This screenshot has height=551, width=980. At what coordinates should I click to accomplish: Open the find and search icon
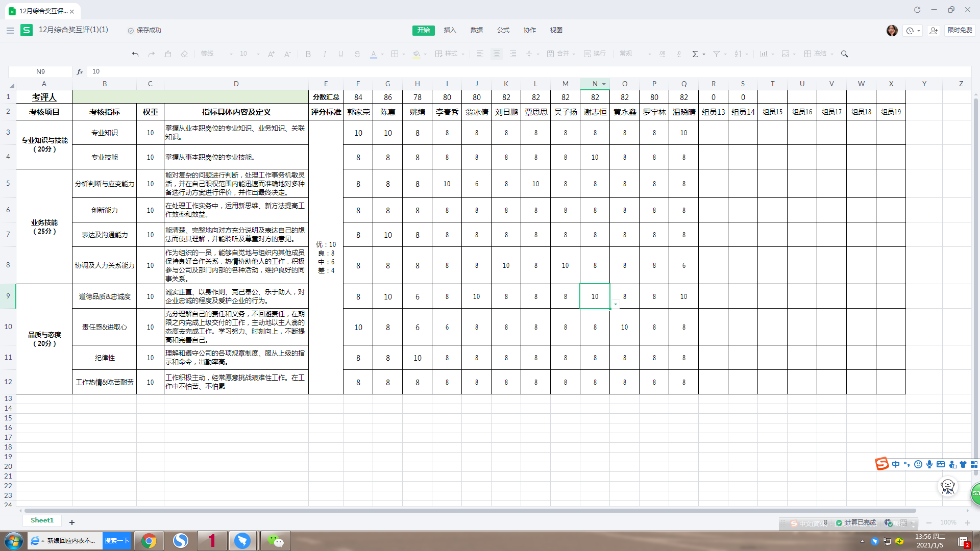pos(844,54)
